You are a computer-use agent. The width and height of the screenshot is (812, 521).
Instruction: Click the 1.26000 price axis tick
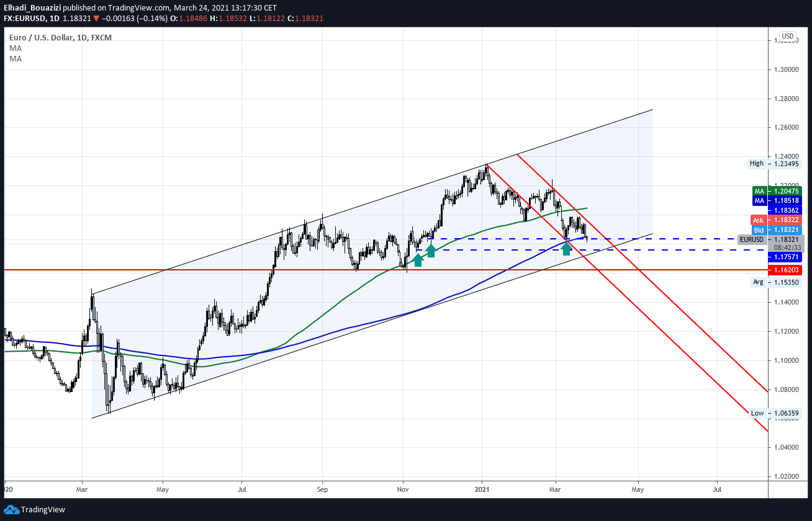click(787, 128)
